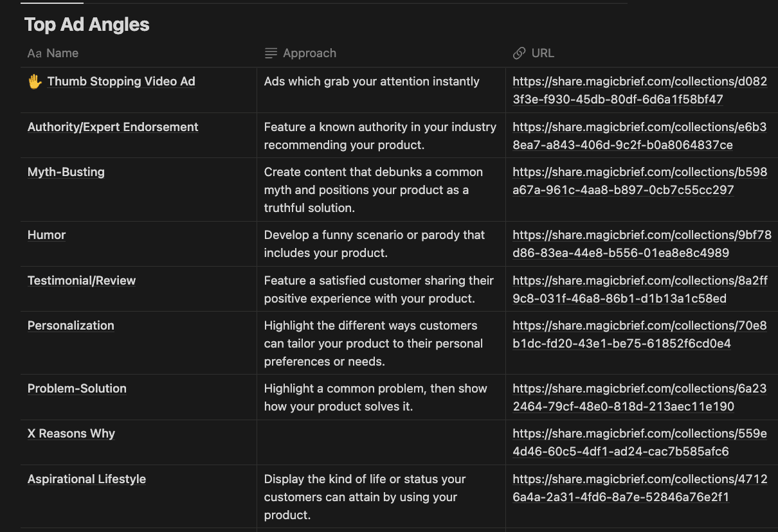Open the Problem-Solution row's collection URL
Screen dimensions: 778x532
[640, 398]
